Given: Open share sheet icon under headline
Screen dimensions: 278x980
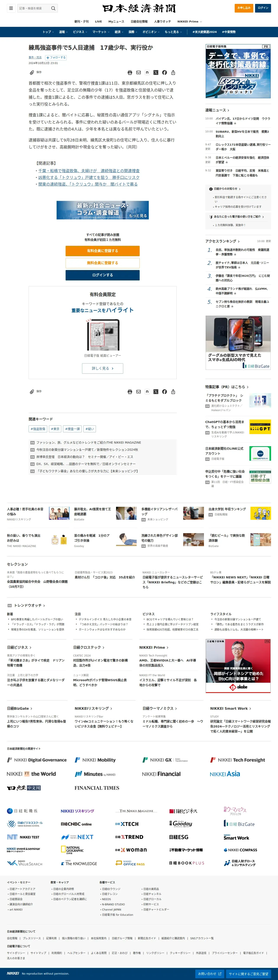Looking at the screenshot, I should 173,73.
